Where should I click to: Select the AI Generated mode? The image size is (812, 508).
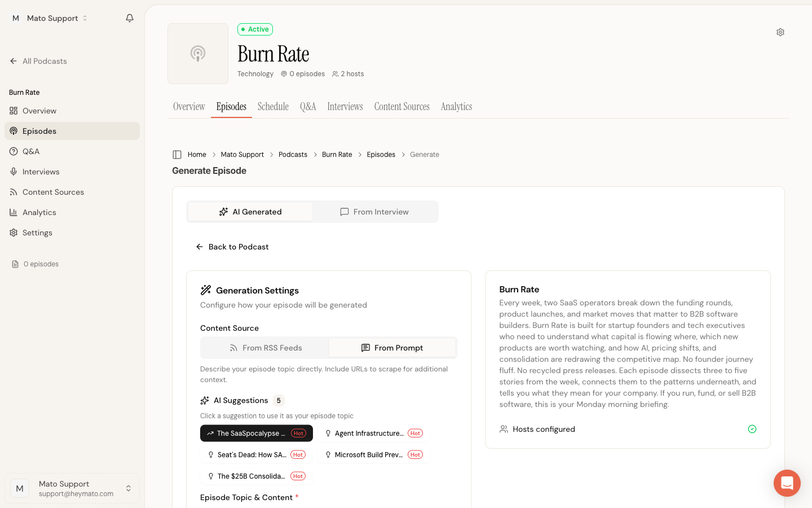point(250,212)
